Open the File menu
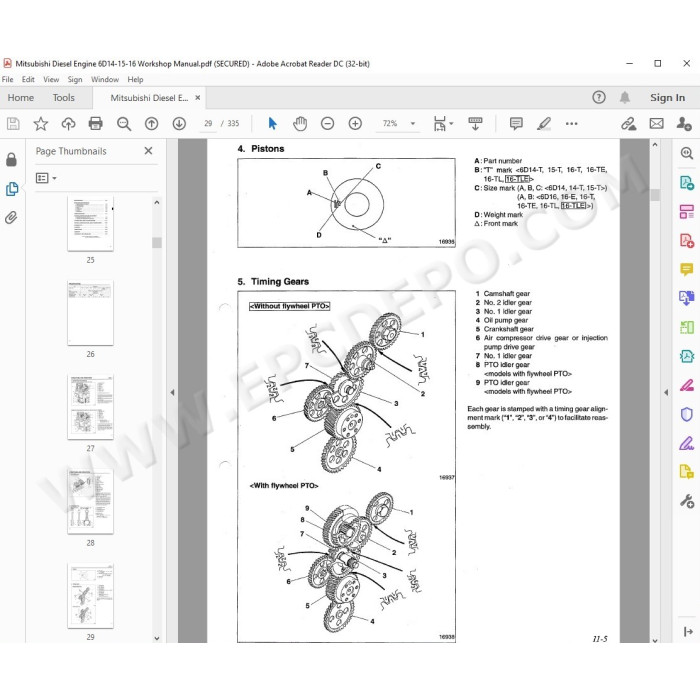 pos(8,79)
